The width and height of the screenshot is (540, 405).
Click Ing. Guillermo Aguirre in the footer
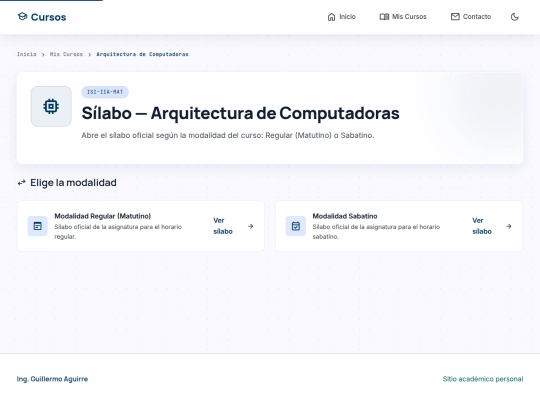52,379
